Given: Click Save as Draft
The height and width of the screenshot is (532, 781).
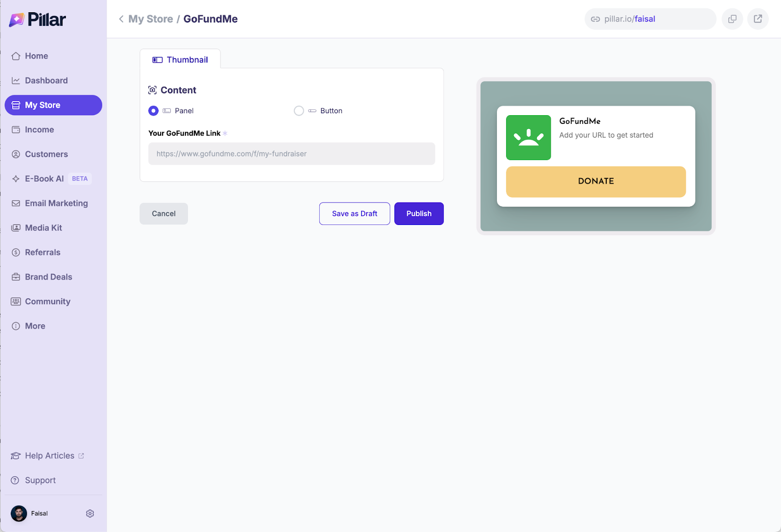Looking at the screenshot, I should pos(354,214).
